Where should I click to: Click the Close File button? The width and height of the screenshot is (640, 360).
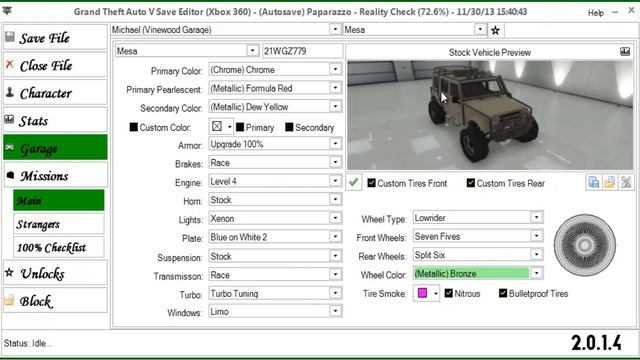[x=55, y=65]
